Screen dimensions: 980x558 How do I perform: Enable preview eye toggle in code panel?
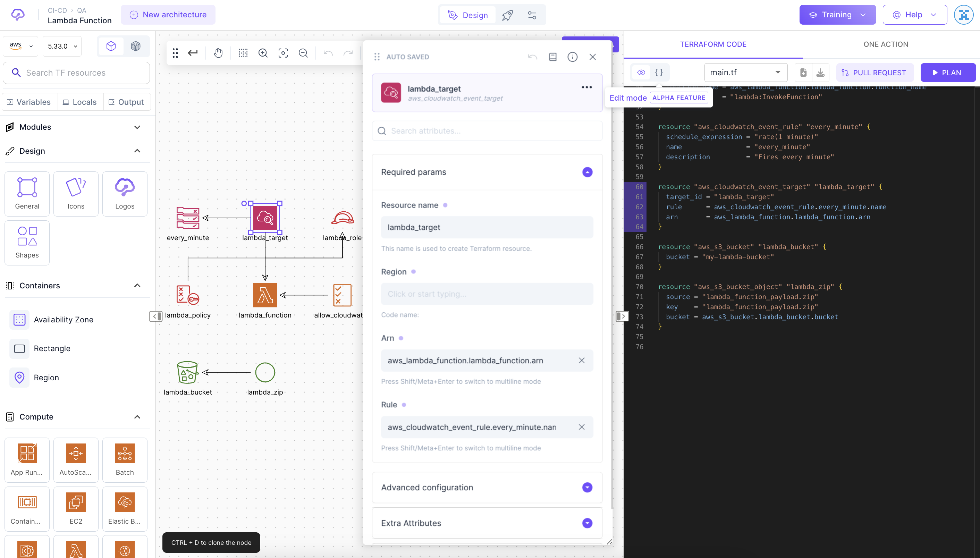640,72
